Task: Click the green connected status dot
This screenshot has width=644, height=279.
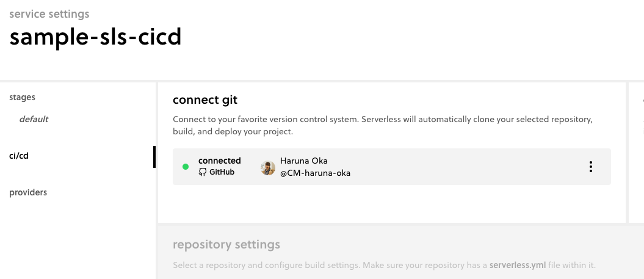Action: point(186,167)
